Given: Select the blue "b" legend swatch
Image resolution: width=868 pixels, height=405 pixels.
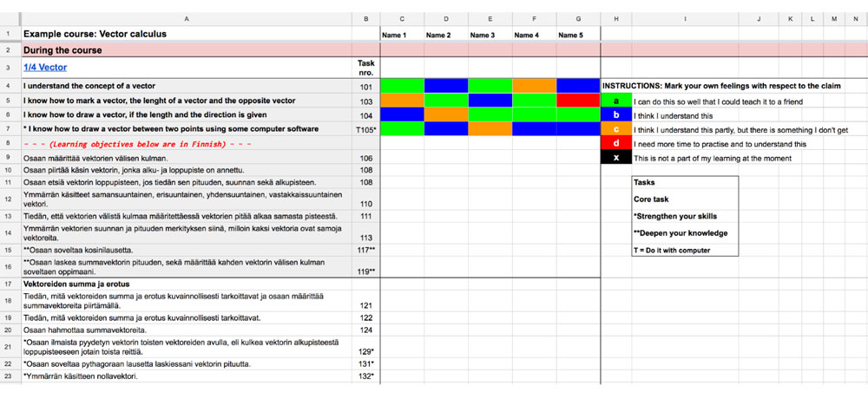Looking at the screenshot, I should [x=615, y=114].
